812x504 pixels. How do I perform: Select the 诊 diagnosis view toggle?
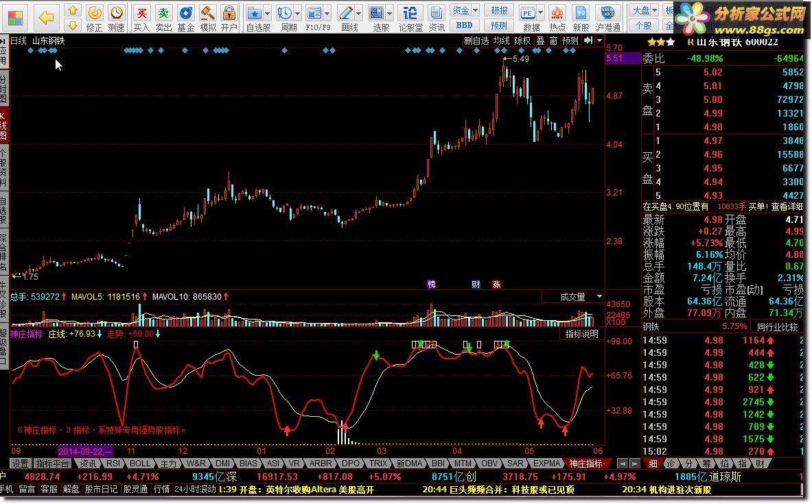click(x=670, y=464)
